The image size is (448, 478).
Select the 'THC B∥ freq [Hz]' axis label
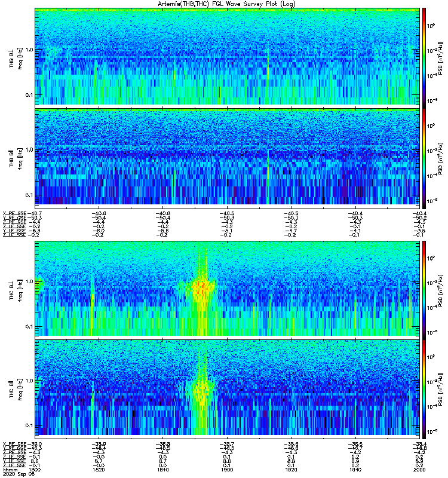pos(16,389)
